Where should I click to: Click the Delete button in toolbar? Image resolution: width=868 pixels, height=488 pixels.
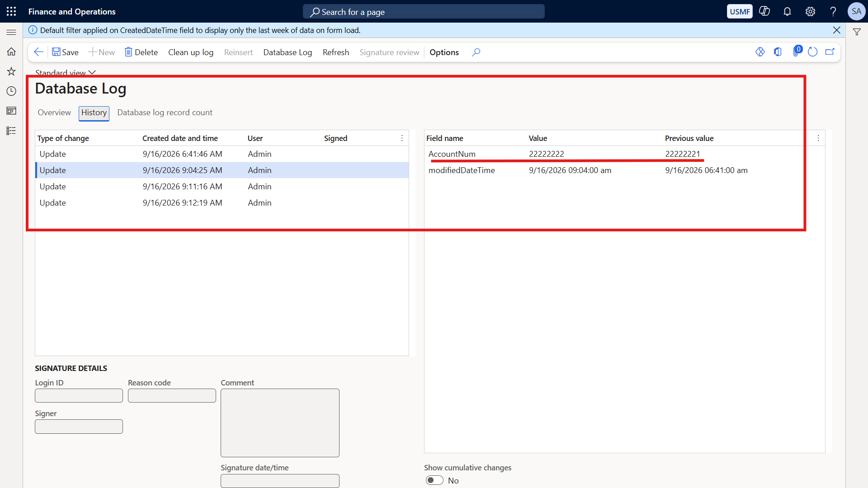click(141, 52)
